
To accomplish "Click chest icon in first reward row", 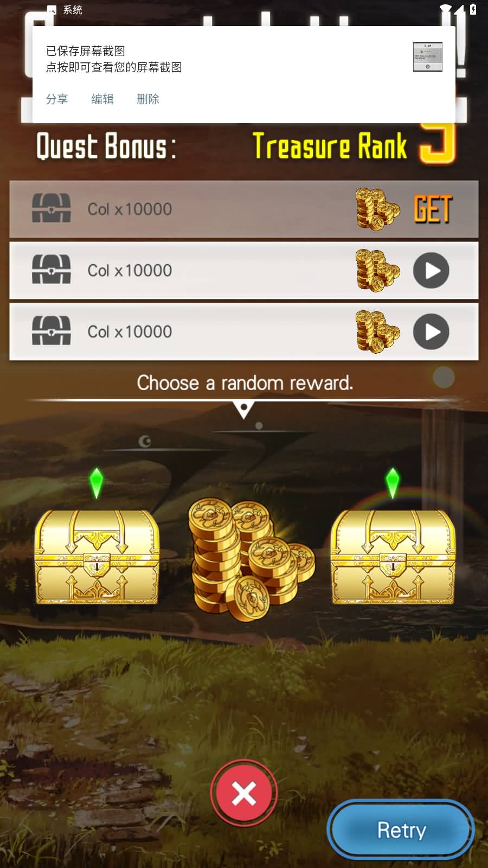I will [x=52, y=208].
